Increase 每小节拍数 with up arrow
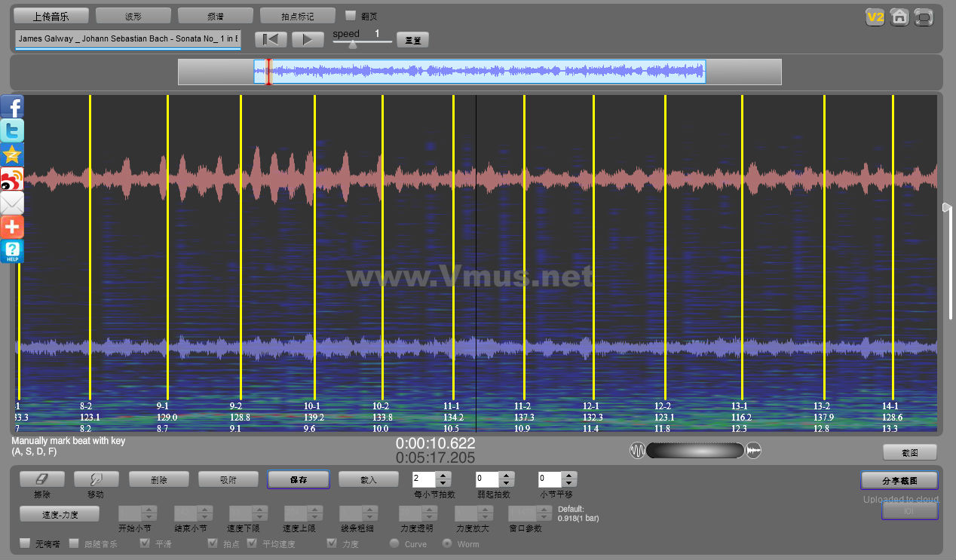 pyautogui.click(x=443, y=476)
